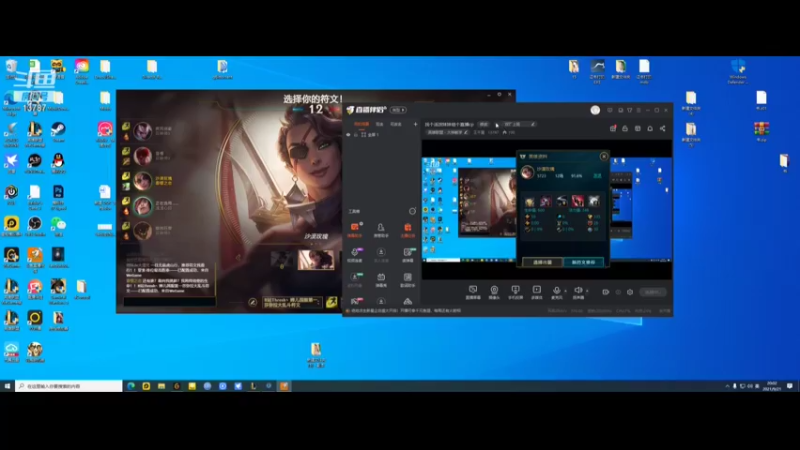This screenshot has width=800, height=450.
Task: Click the speaker icon in the streaming toolbar
Action: [x=578, y=290]
